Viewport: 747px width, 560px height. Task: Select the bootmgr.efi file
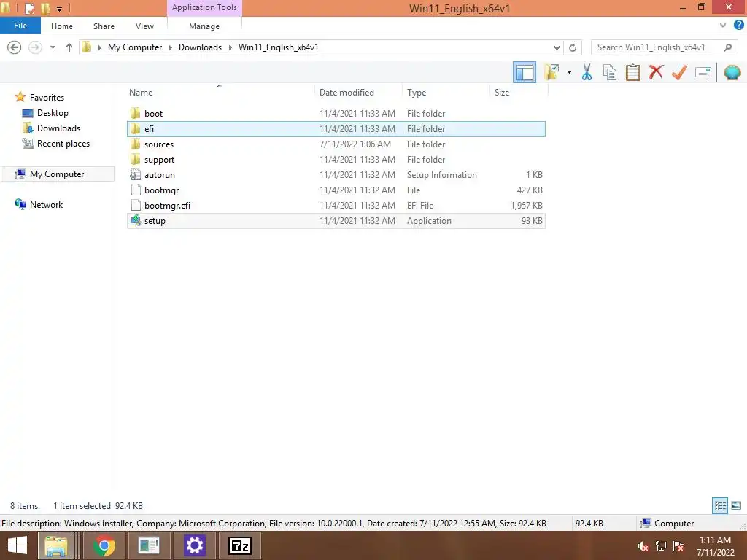tap(336, 205)
